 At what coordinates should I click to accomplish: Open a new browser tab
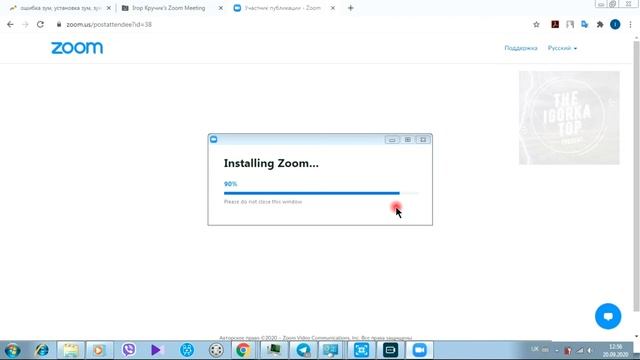351,8
